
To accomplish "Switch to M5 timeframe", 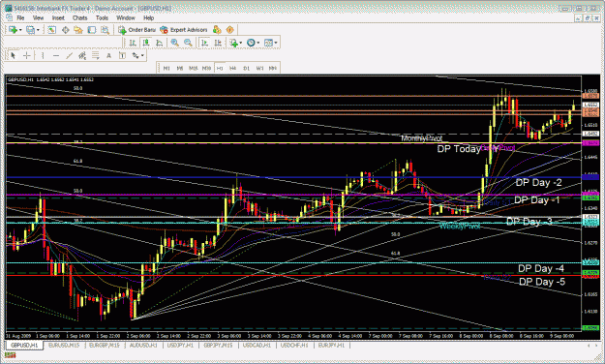I will pyautogui.click(x=180, y=69).
